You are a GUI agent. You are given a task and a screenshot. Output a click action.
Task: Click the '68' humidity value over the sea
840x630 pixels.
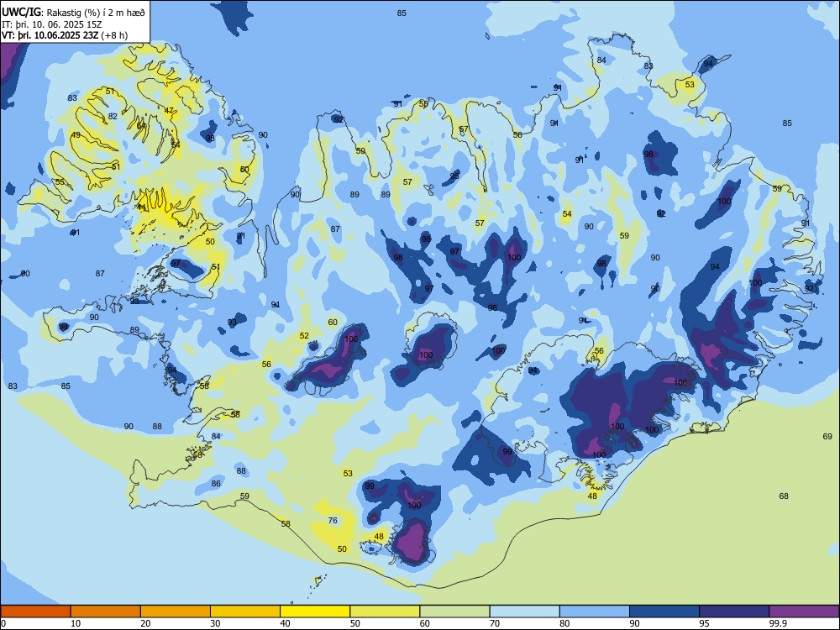pyautogui.click(x=784, y=496)
